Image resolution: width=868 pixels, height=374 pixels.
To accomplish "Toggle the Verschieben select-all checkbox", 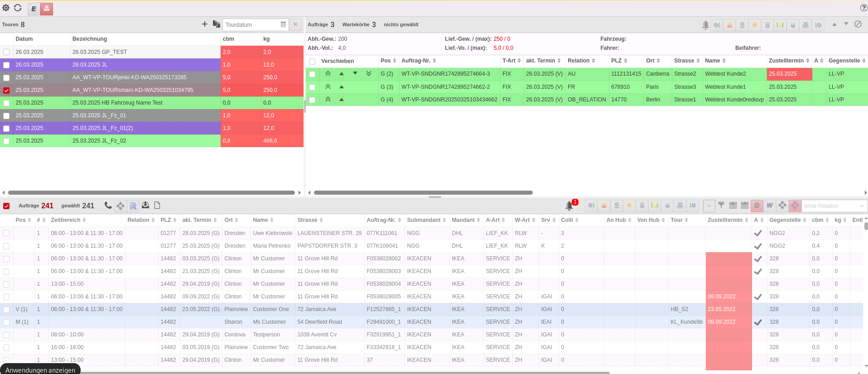I will (x=312, y=61).
